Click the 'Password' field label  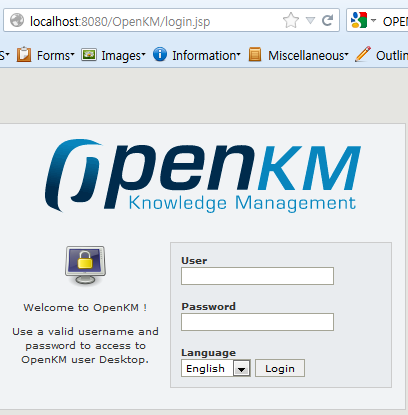[x=208, y=307]
